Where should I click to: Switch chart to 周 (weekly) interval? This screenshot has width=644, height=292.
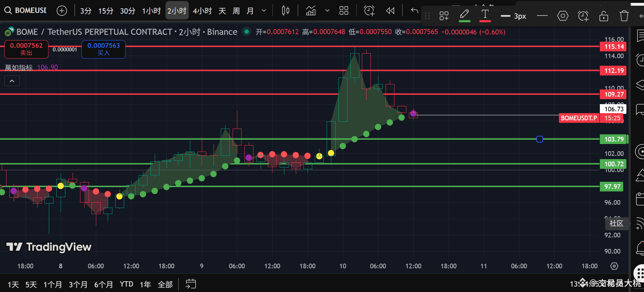click(236, 11)
